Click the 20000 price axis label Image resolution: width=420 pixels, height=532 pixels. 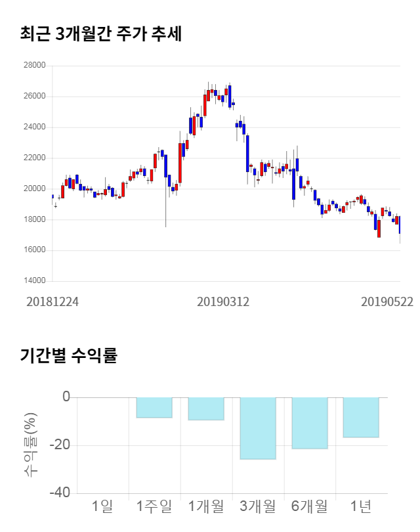coord(34,189)
